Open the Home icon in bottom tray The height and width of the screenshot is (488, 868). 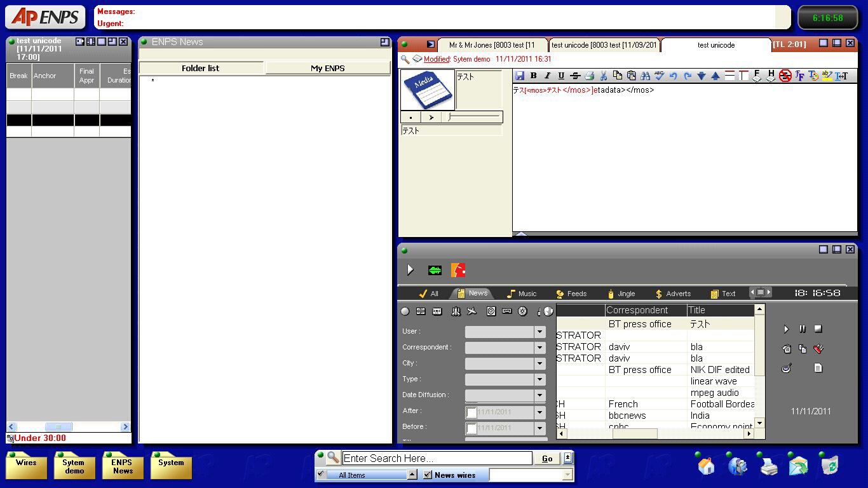click(x=706, y=466)
